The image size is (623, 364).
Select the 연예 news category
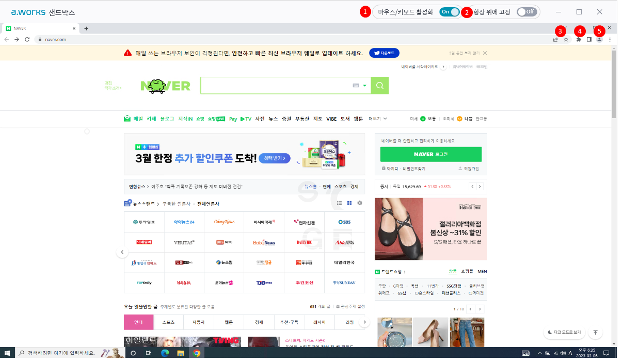(327, 186)
